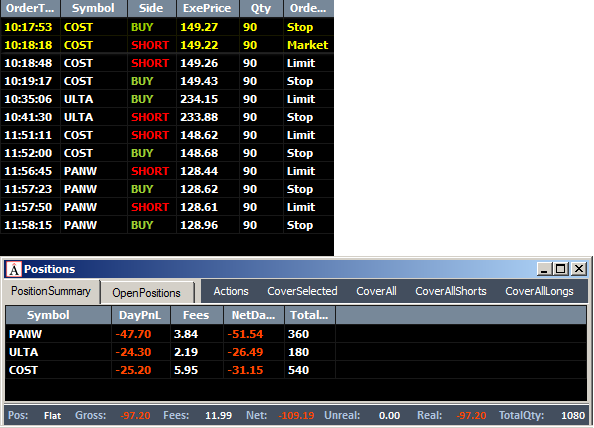
Task: Select the 10:17:53 COST BUY order
Action: [x=167, y=27]
